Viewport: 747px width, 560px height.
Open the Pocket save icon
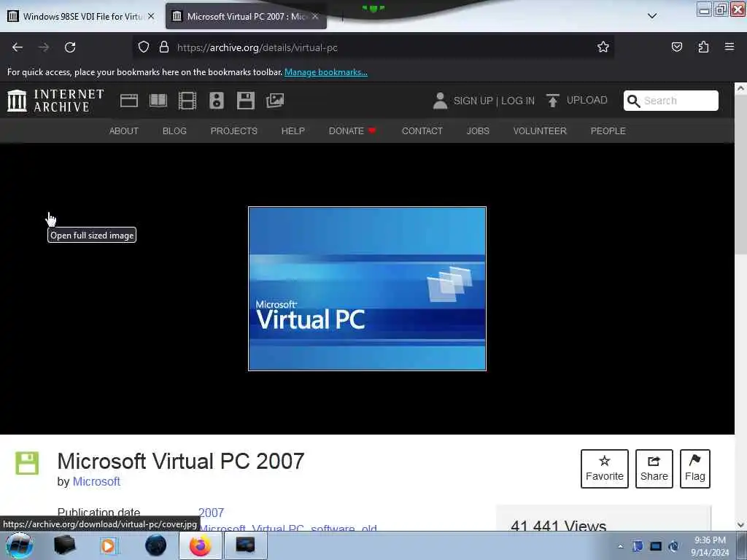click(x=676, y=47)
